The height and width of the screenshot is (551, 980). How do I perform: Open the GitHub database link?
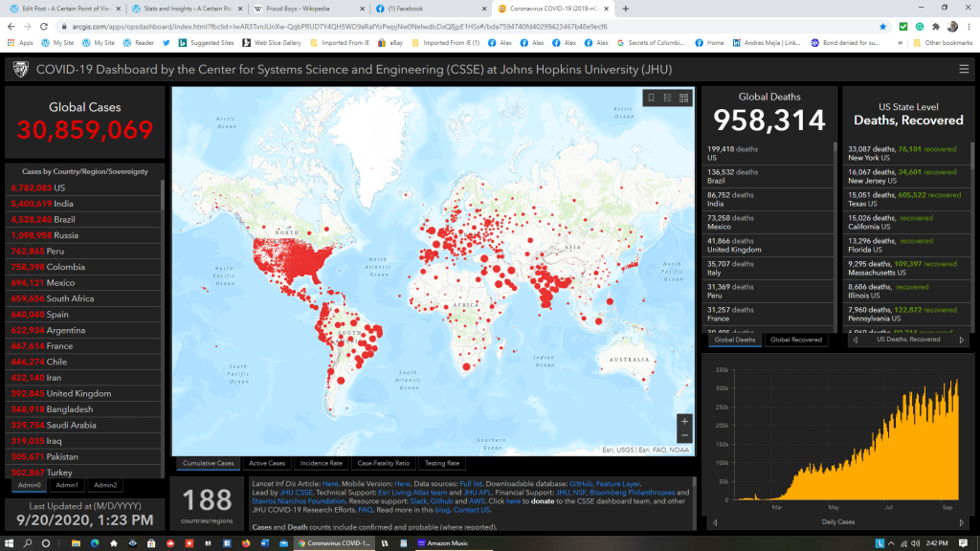coord(580,485)
